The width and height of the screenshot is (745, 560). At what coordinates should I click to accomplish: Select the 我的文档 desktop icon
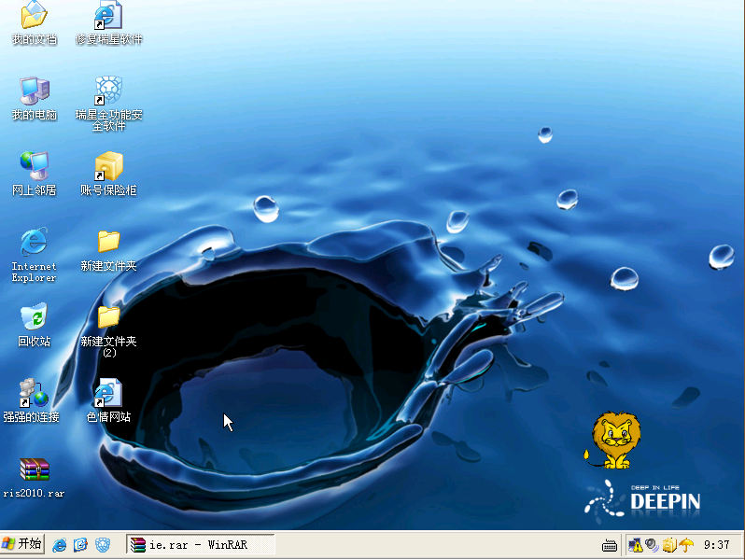[34, 21]
